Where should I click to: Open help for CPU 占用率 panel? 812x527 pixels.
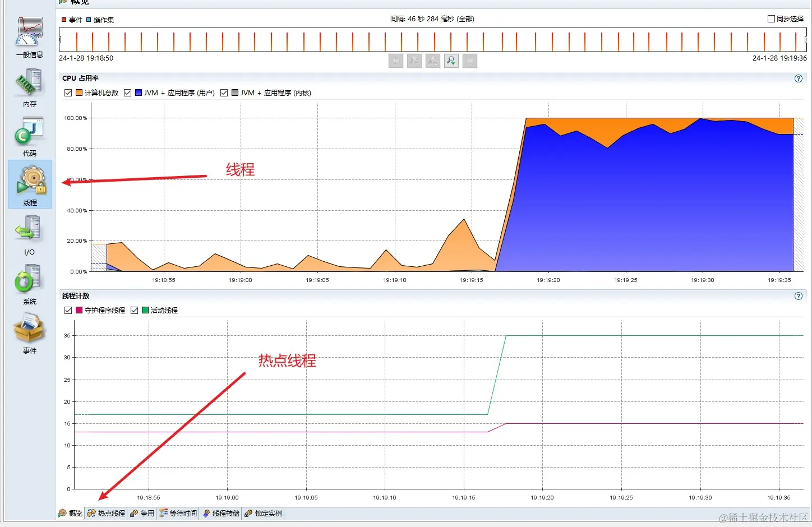[x=799, y=78]
